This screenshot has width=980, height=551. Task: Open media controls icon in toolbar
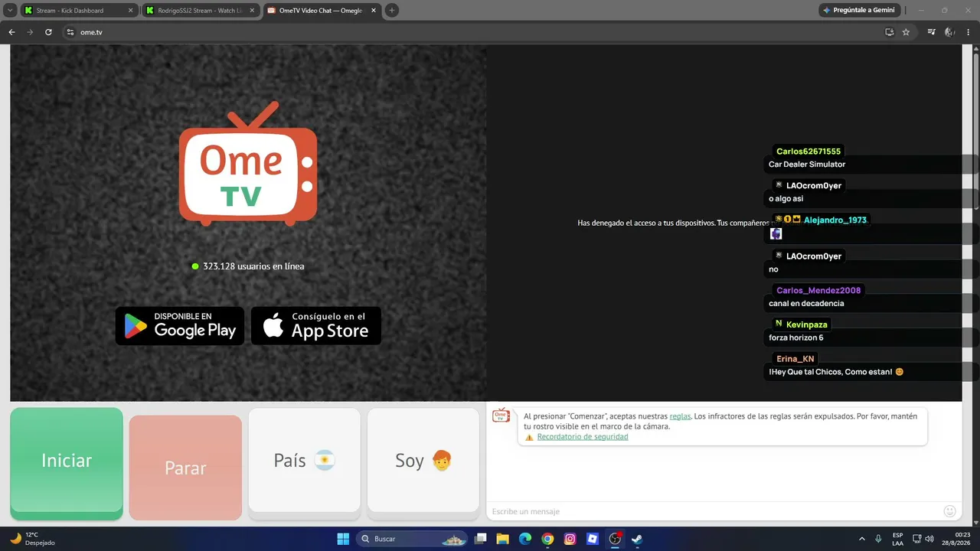931,32
